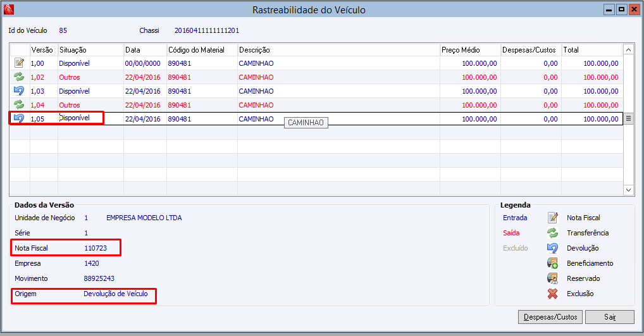
Task: Open the Despesas/Custos button
Action: point(550,317)
